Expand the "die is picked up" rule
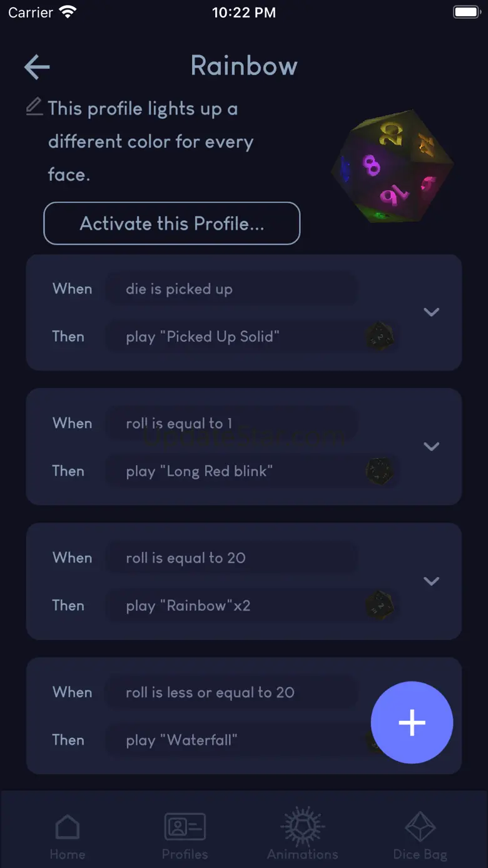 pos(431,312)
